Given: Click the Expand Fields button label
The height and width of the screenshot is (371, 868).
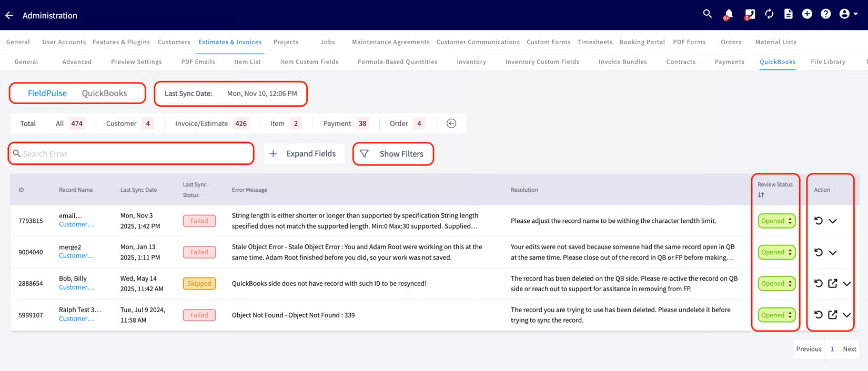Looking at the screenshot, I should click(311, 153).
